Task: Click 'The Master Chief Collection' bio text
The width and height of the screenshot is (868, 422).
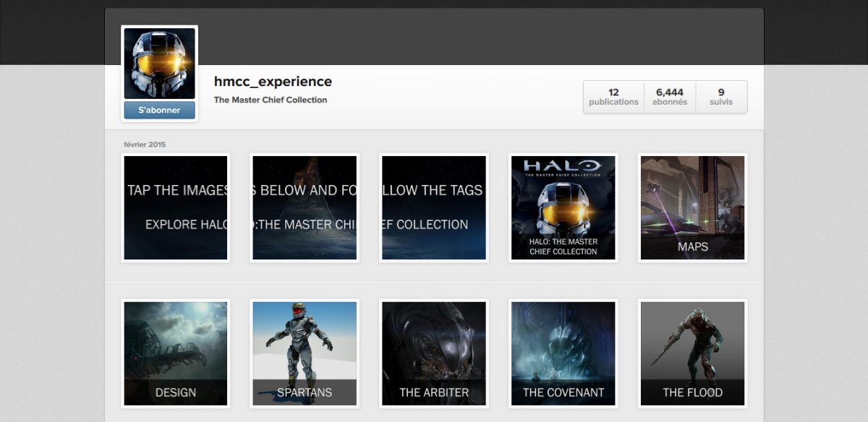Action: point(271,100)
